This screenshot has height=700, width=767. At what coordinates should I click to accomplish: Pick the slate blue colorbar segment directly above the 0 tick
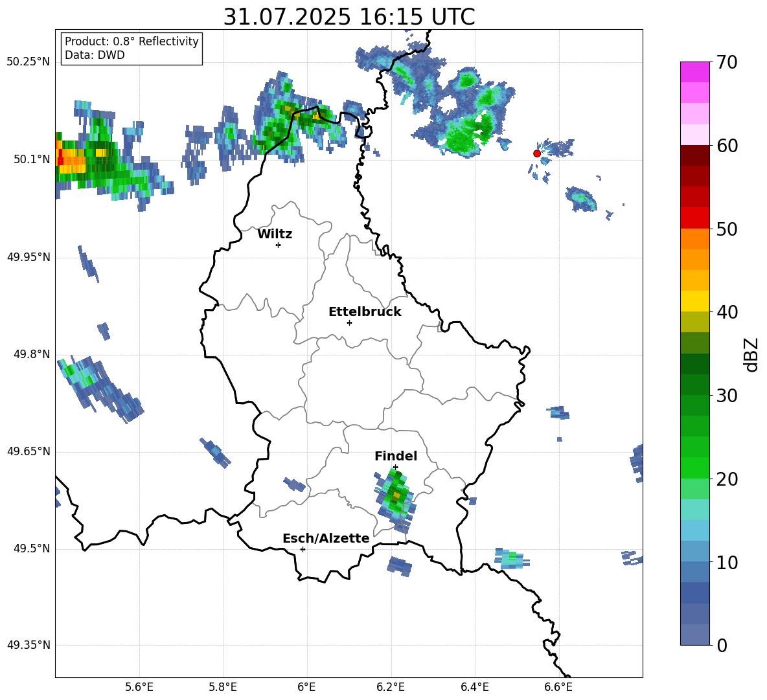[694, 635]
